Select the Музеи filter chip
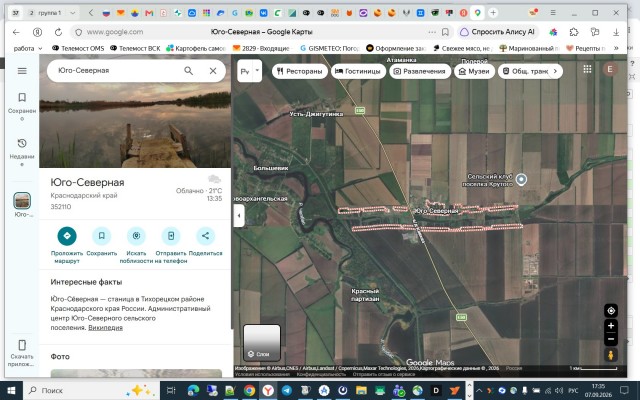Screen dimensions: 640x400 pos(474,71)
